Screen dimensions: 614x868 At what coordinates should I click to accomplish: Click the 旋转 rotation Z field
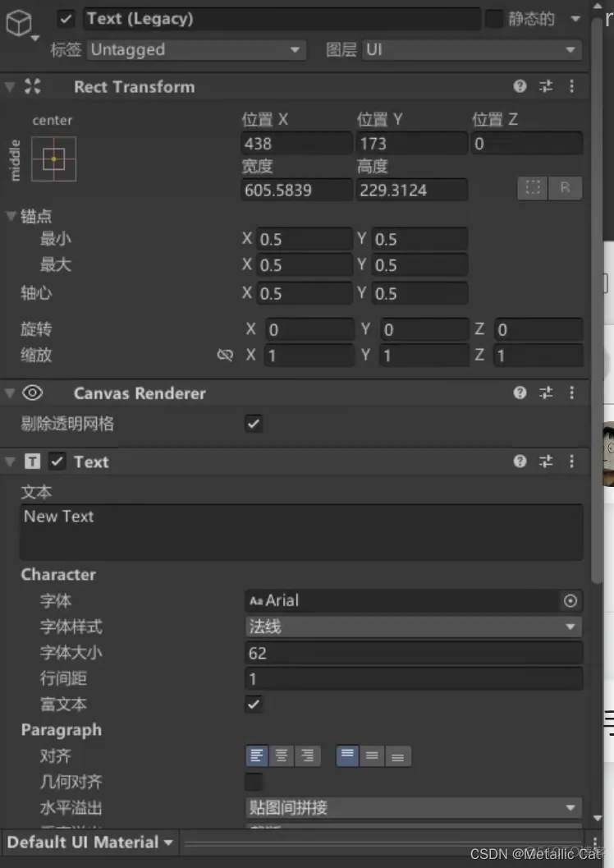tap(538, 330)
